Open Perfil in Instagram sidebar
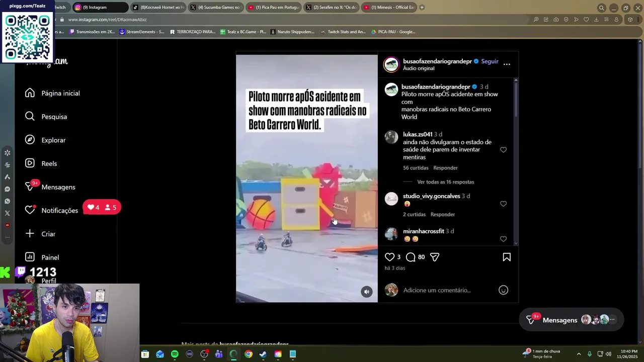Viewport: 644px width, 362px height. 41,281
